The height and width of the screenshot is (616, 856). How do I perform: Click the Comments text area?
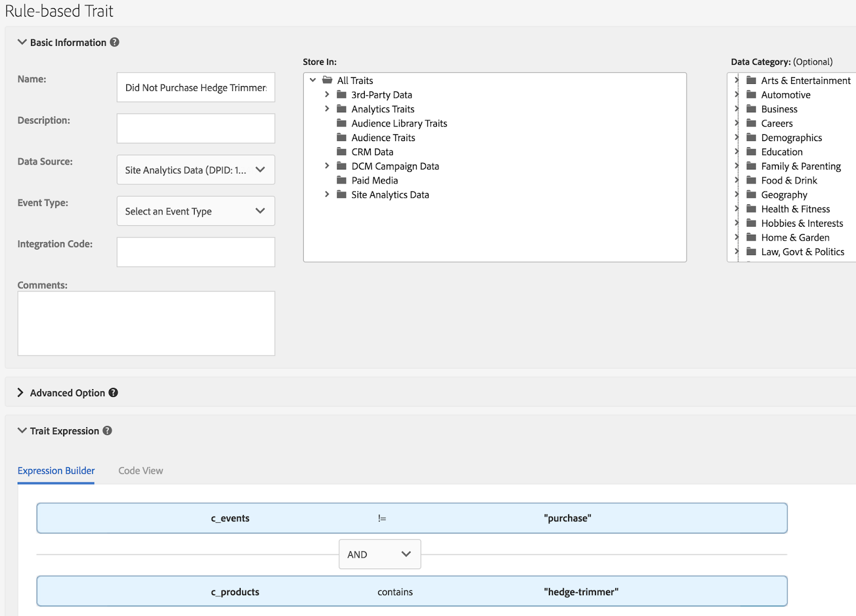click(146, 324)
